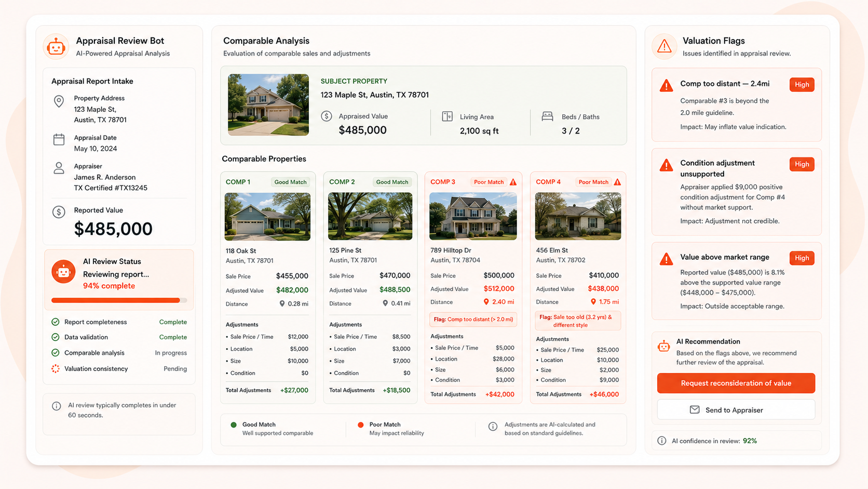Viewport: 868px width, 489px height.
Task: Click the In progress status of Comparable analysis
Action: click(171, 353)
